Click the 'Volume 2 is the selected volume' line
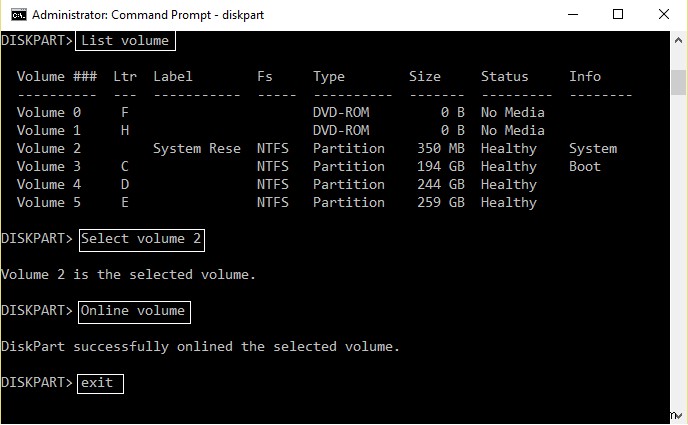This screenshot has width=688, height=425. coord(128,274)
